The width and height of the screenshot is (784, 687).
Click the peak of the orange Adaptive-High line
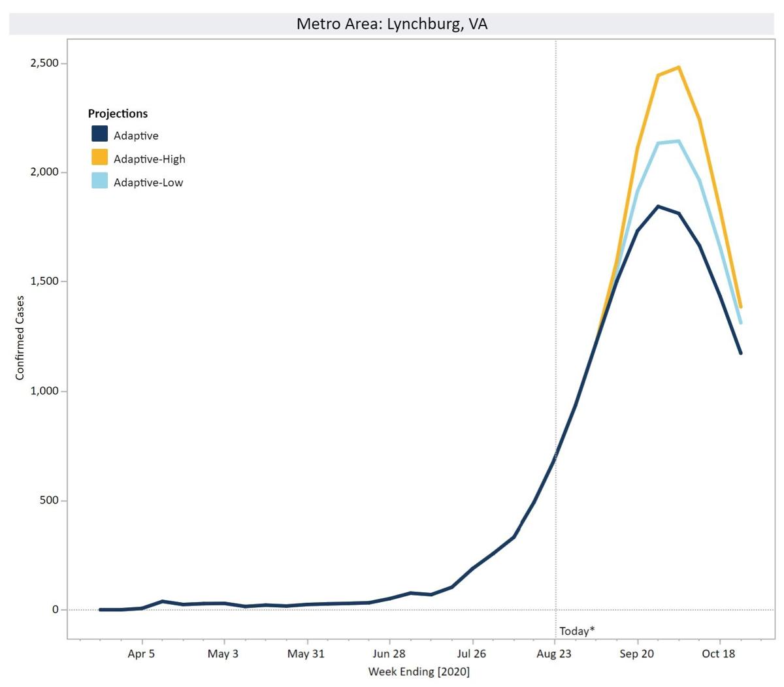pyautogui.click(x=679, y=67)
